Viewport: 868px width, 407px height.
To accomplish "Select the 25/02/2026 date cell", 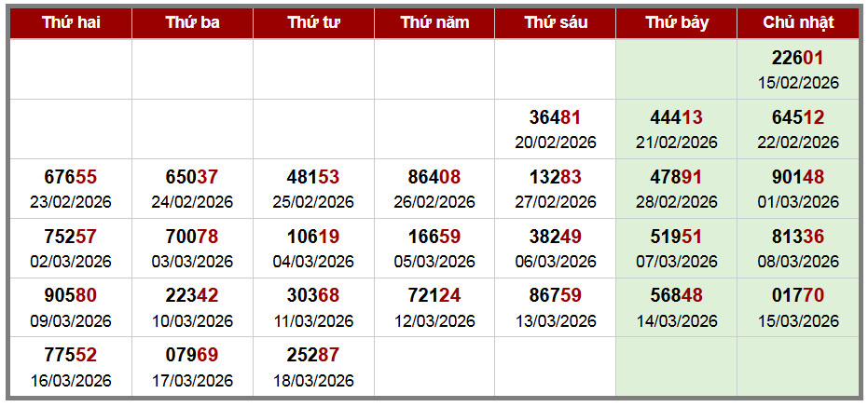I will pos(313,202).
